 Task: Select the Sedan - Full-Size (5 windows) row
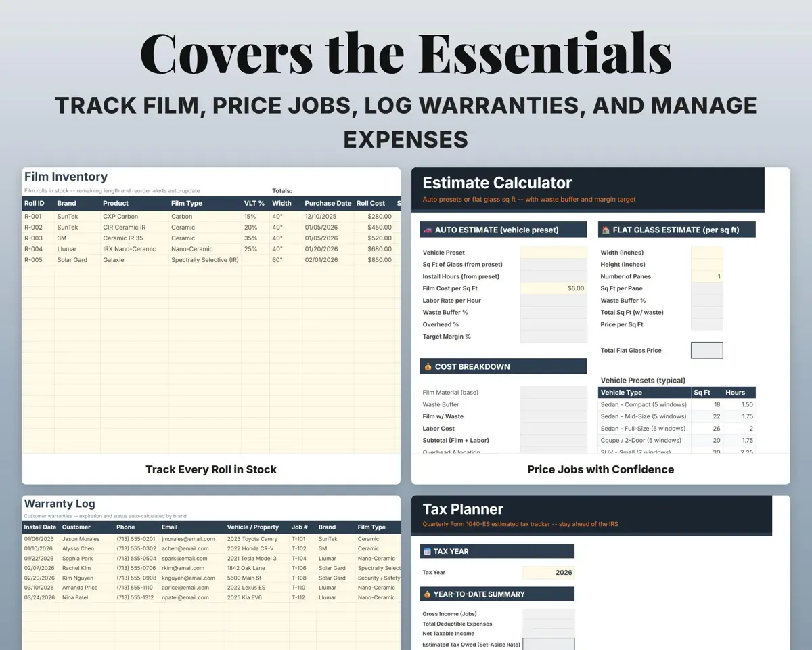(x=677, y=429)
